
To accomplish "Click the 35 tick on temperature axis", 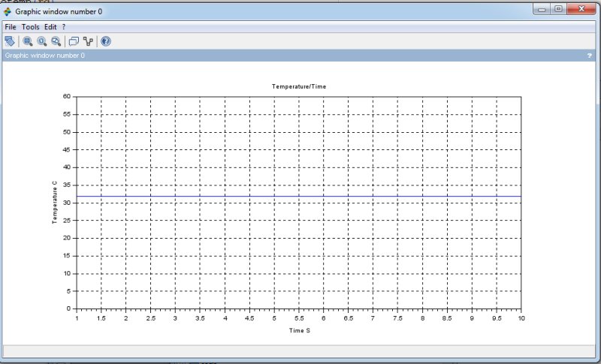I will coord(67,185).
